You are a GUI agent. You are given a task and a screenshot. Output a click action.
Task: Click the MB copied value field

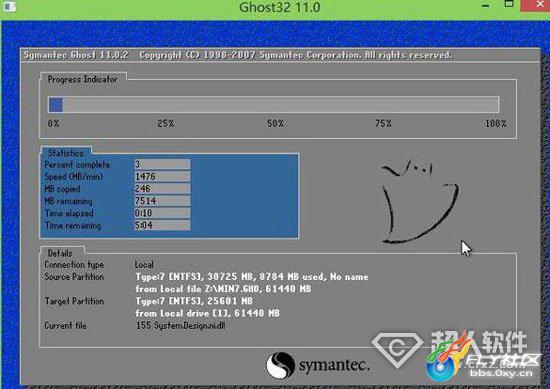point(162,189)
